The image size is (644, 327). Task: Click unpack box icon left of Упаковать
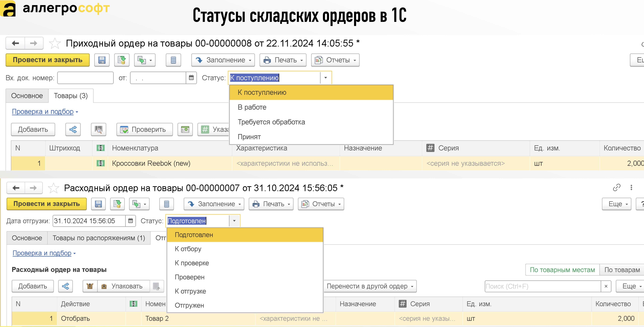(90, 286)
